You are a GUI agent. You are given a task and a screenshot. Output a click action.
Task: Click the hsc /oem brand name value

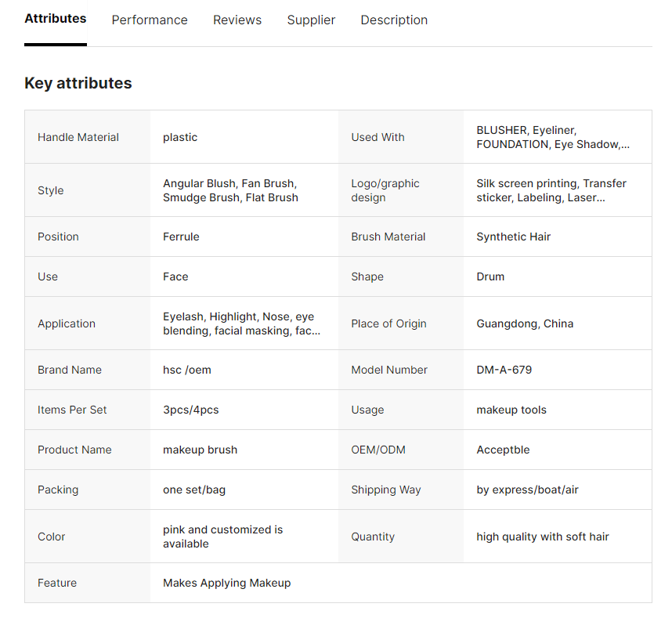(186, 370)
